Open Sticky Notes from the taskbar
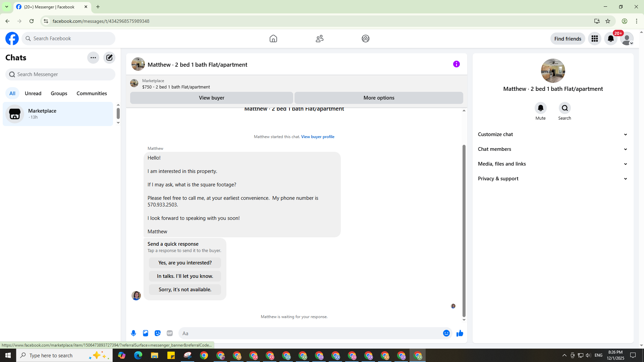The height and width of the screenshot is (362, 644). 171,355
